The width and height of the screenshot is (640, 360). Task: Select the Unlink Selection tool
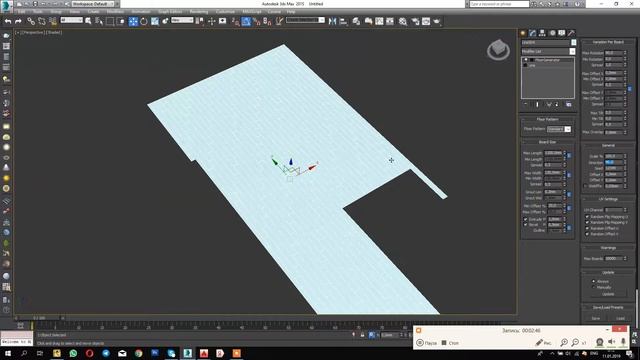pyautogui.click(x=42, y=21)
